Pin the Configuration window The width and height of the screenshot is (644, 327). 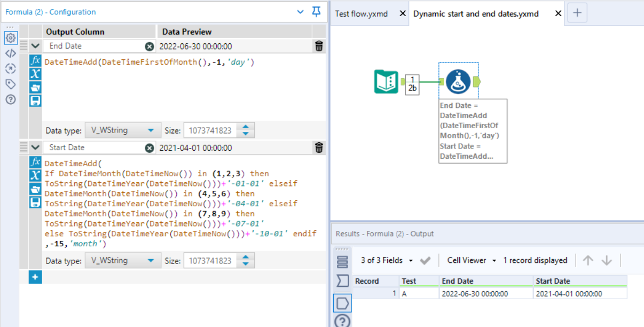point(317,12)
